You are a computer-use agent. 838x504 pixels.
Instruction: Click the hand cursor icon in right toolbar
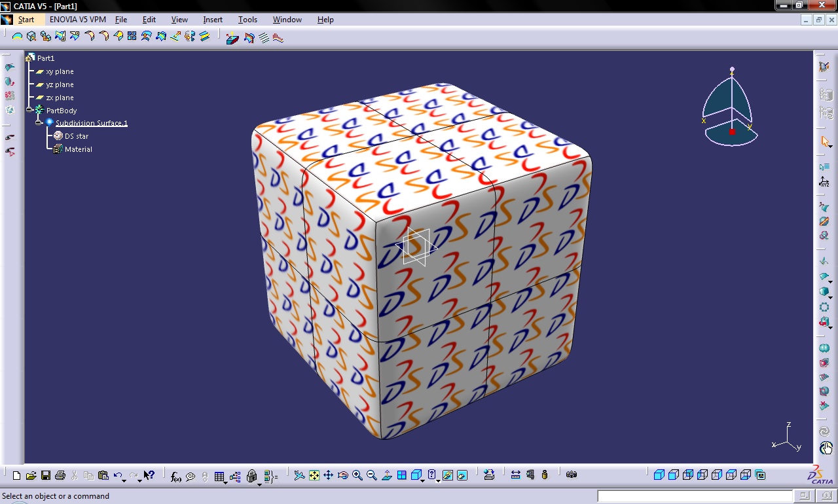[x=826, y=448]
